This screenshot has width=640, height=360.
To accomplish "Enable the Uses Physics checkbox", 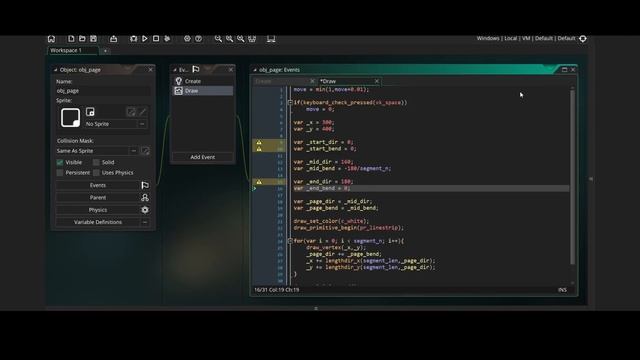I will point(96,173).
